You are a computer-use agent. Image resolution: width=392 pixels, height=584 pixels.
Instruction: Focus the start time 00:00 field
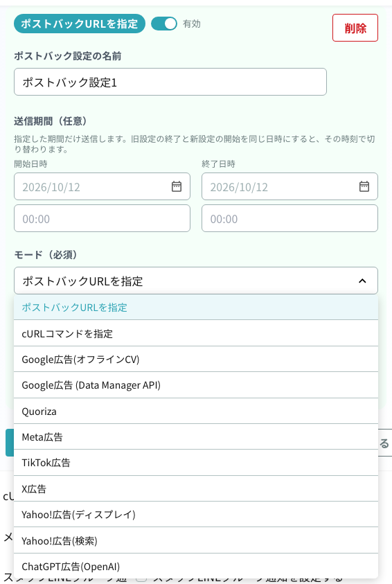102,218
